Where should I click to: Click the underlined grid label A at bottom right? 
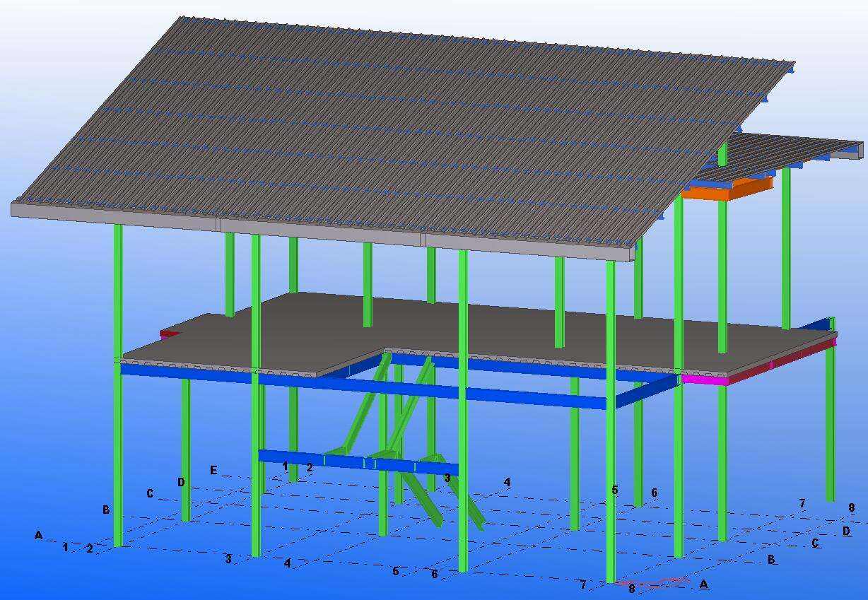[703, 584]
